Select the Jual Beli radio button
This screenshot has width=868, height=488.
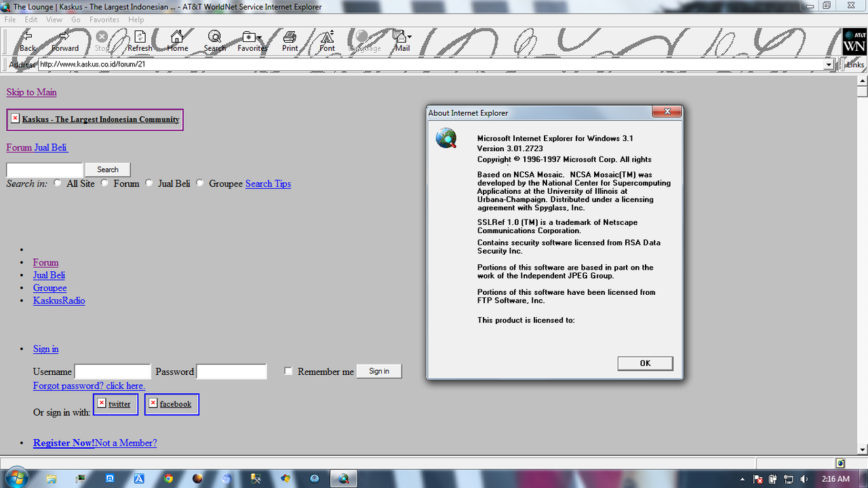(149, 183)
